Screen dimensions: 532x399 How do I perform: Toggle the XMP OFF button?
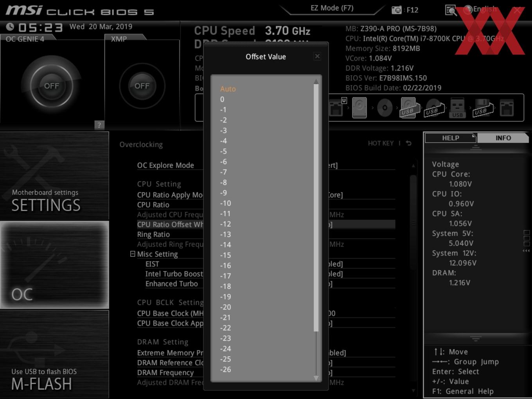pyautogui.click(x=142, y=86)
